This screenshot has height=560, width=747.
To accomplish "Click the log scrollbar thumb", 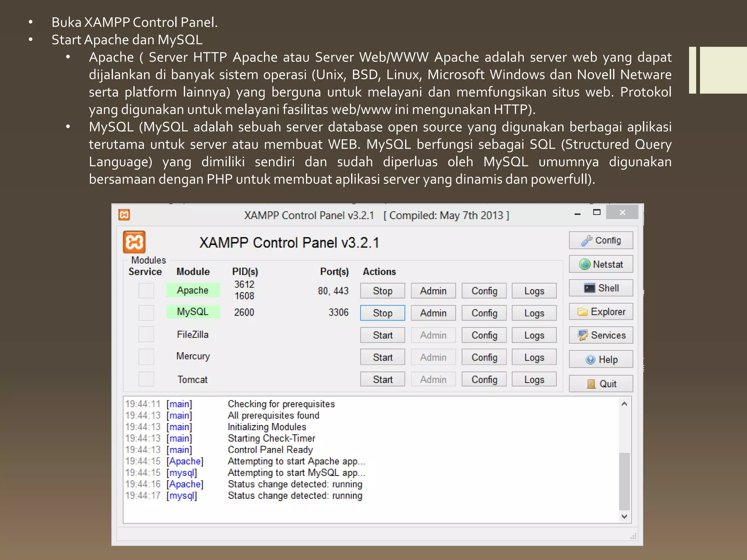I will 624,481.
